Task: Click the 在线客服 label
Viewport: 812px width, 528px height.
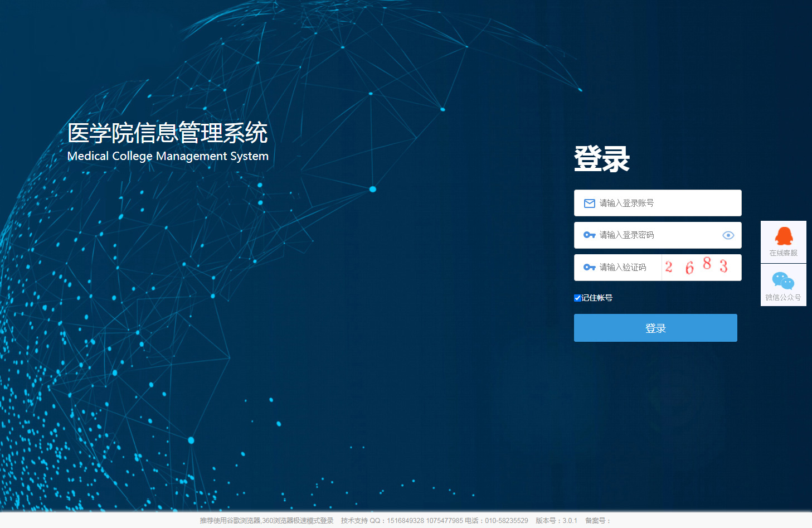Action: [x=783, y=253]
